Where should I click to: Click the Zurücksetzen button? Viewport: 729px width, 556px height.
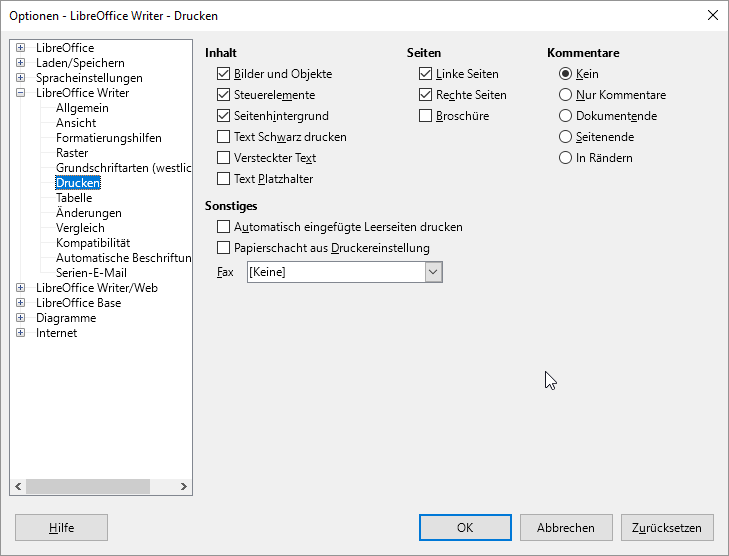(x=667, y=528)
